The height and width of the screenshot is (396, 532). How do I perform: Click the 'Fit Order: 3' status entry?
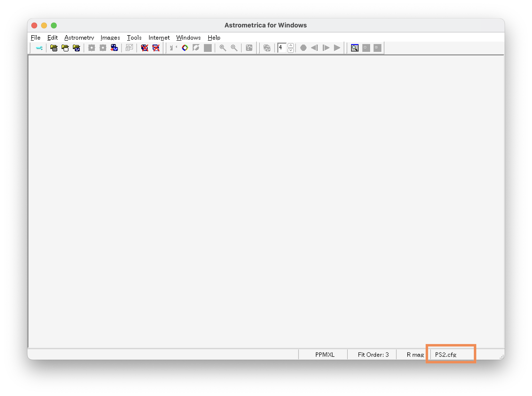(x=373, y=355)
